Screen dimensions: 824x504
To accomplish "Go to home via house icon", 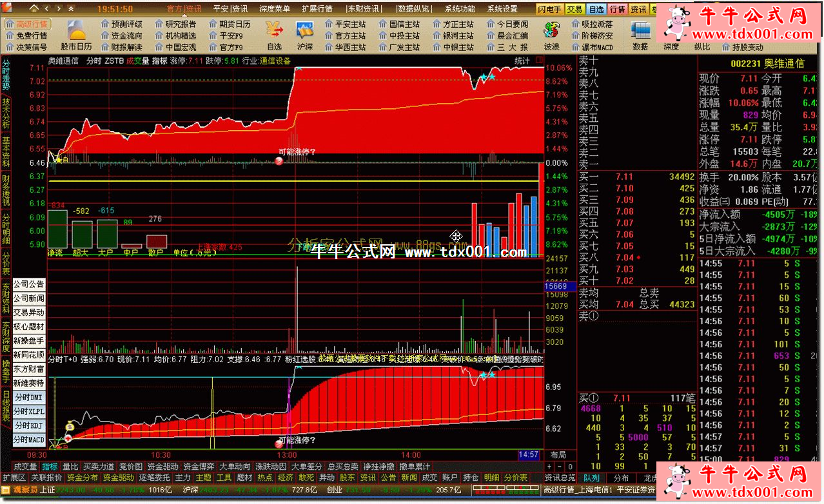I will click(34, 9).
